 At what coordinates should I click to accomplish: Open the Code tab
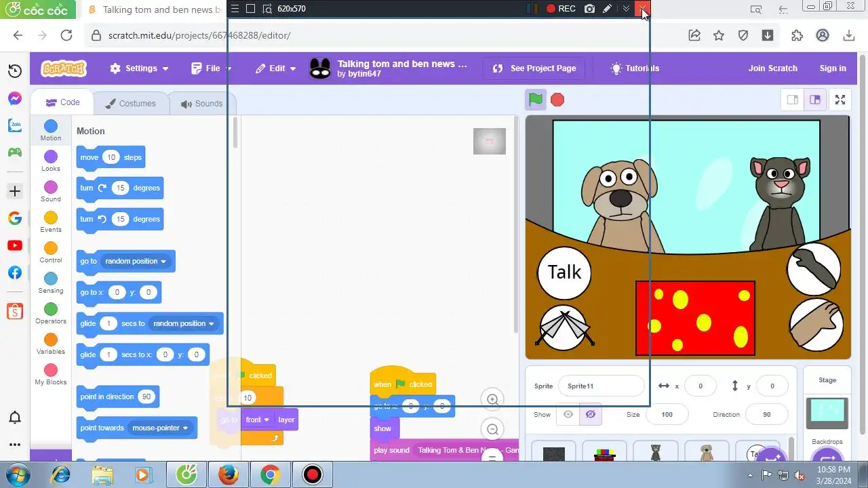62,102
